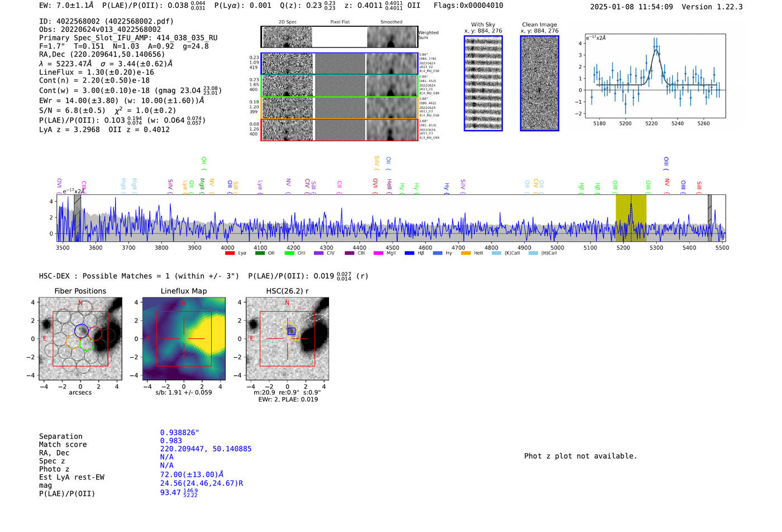This screenshot has width=782, height=532.
Task: Click the Weighted Sum 2D spectrum row
Action: pyautogui.click(x=340, y=37)
